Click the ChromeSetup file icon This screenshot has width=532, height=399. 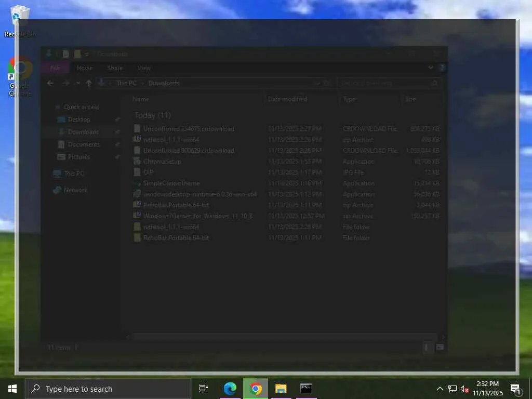pos(137,161)
